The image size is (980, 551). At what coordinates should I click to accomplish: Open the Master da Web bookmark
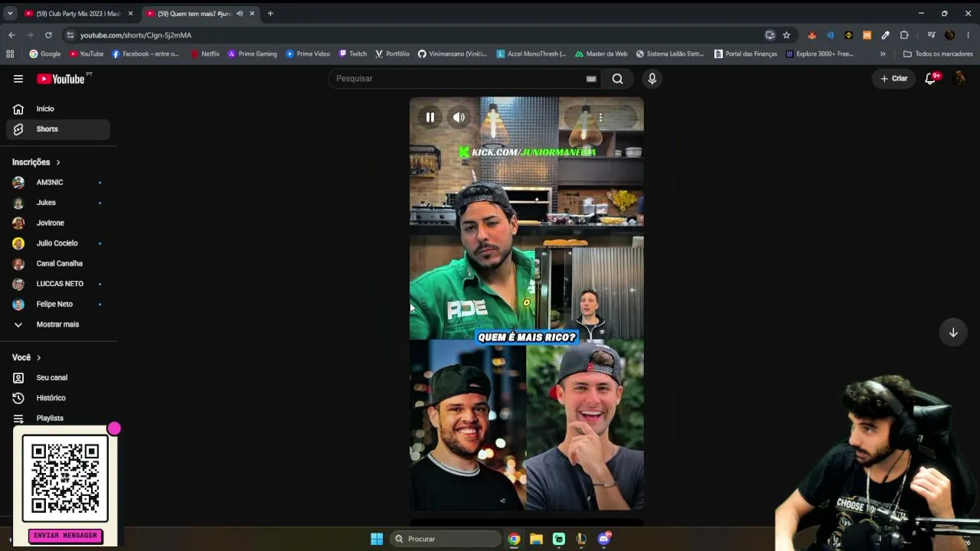coord(601,54)
